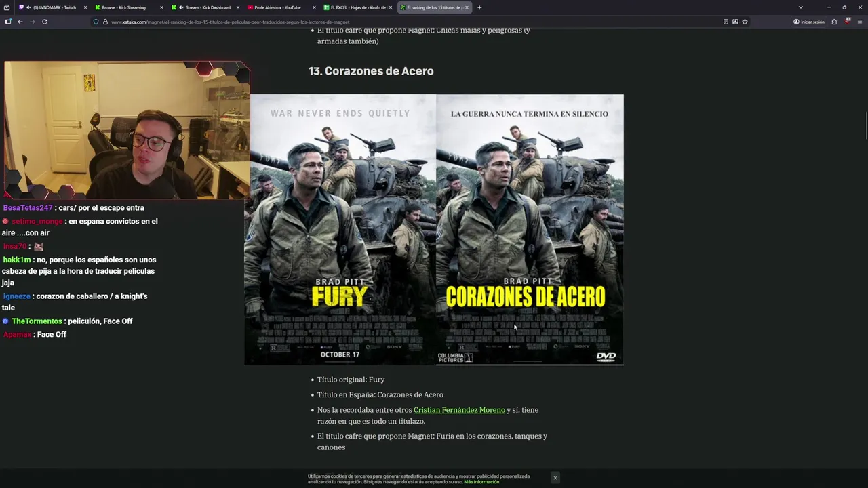The image size is (868, 488).
Task: Click chat username insa70
Action: point(15,247)
